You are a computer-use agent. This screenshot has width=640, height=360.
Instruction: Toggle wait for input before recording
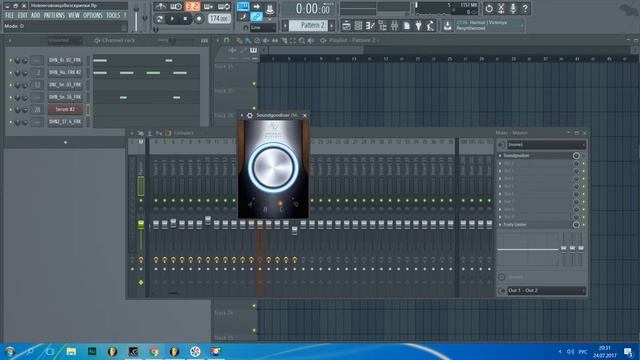click(x=176, y=7)
